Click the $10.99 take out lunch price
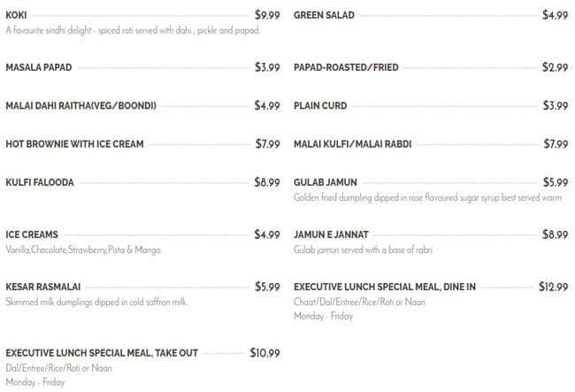The height and width of the screenshot is (392, 575). [264, 352]
